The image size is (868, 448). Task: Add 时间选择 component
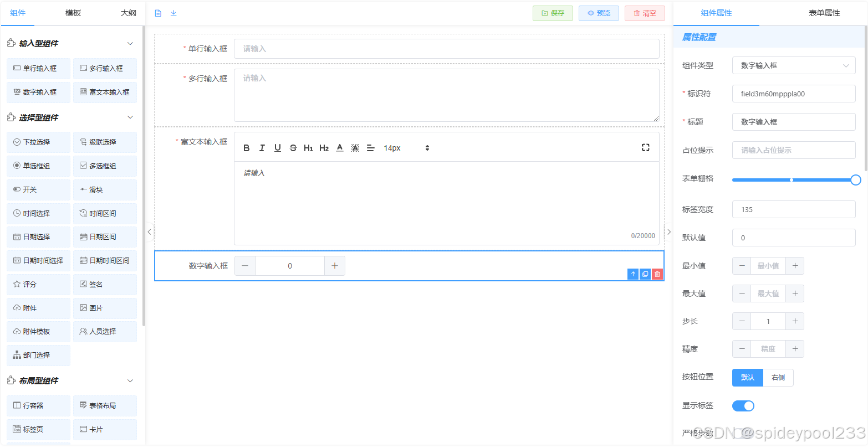(39, 214)
